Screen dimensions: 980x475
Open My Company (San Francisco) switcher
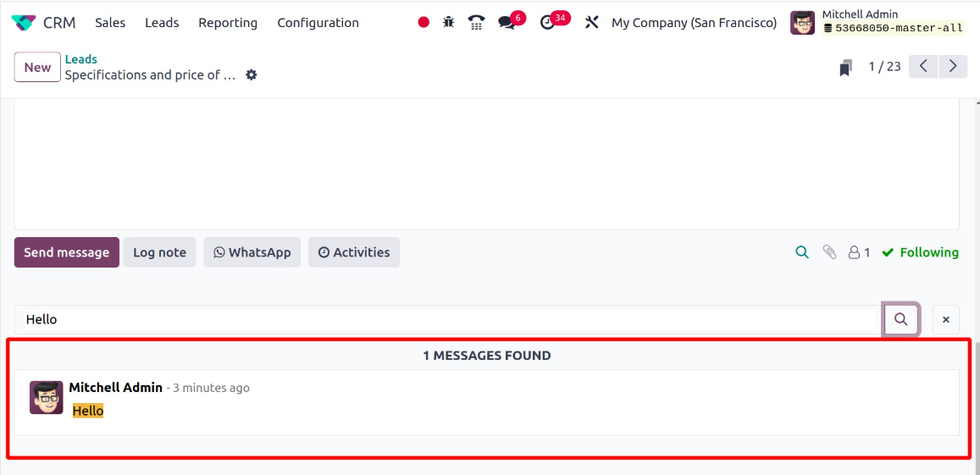(x=694, y=23)
